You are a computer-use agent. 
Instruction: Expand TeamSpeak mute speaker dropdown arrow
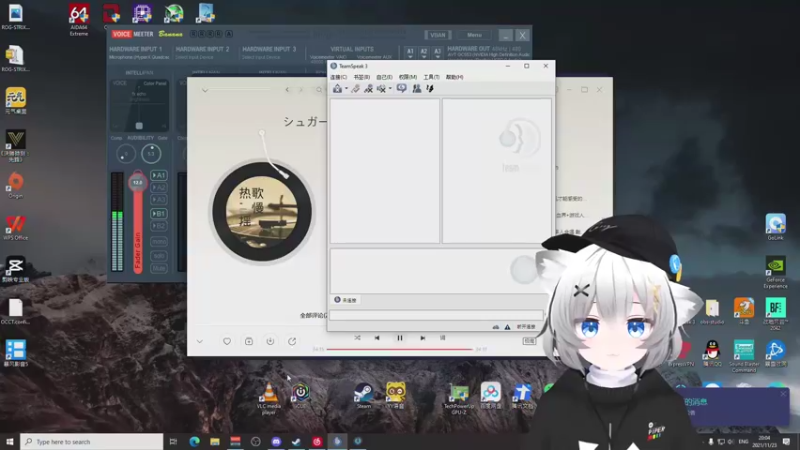(x=390, y=89)
